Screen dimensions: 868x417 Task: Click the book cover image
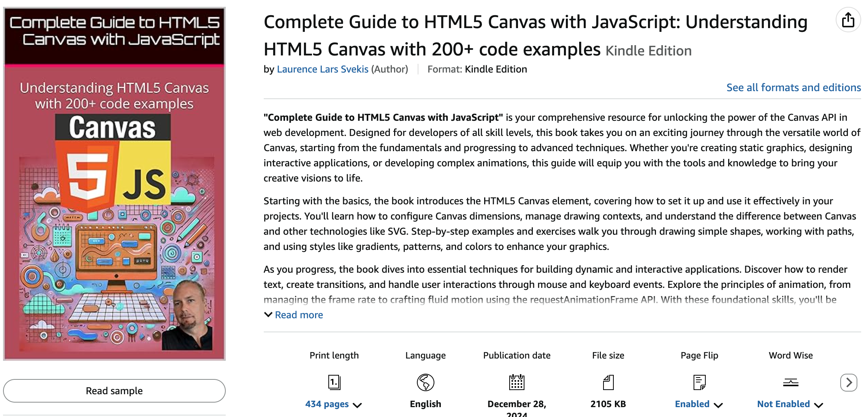click(x=114, y=184)
